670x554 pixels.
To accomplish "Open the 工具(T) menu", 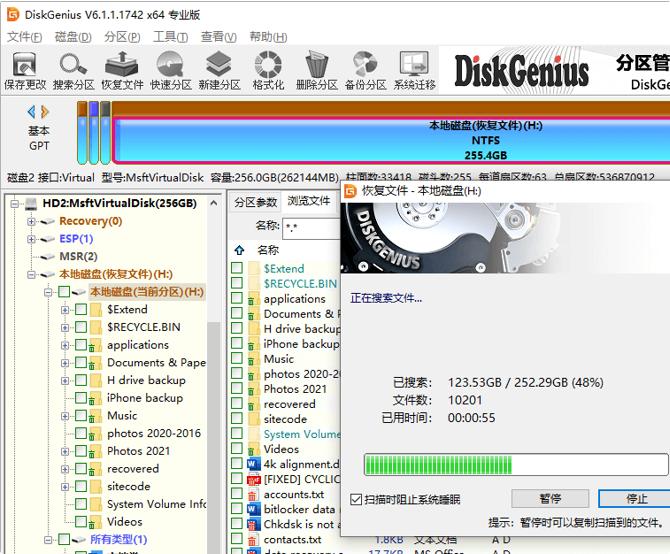I will (170, 37).
